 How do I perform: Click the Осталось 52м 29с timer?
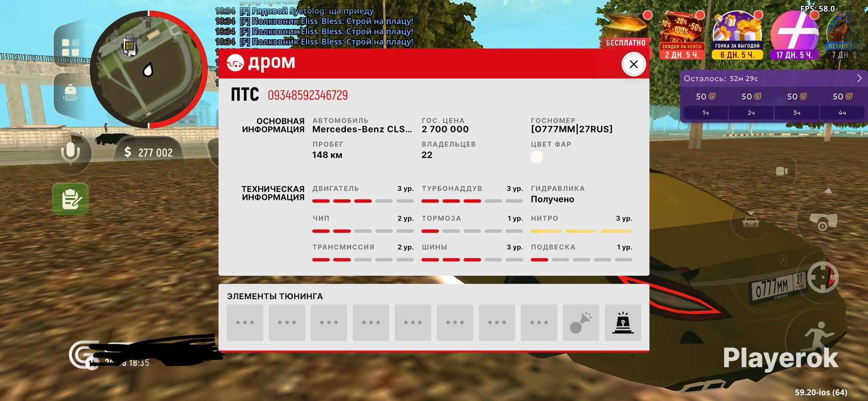[721, 79]
